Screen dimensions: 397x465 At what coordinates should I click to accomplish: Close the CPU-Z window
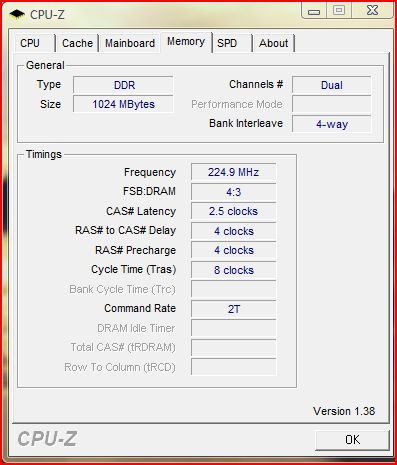coord(372,11)
